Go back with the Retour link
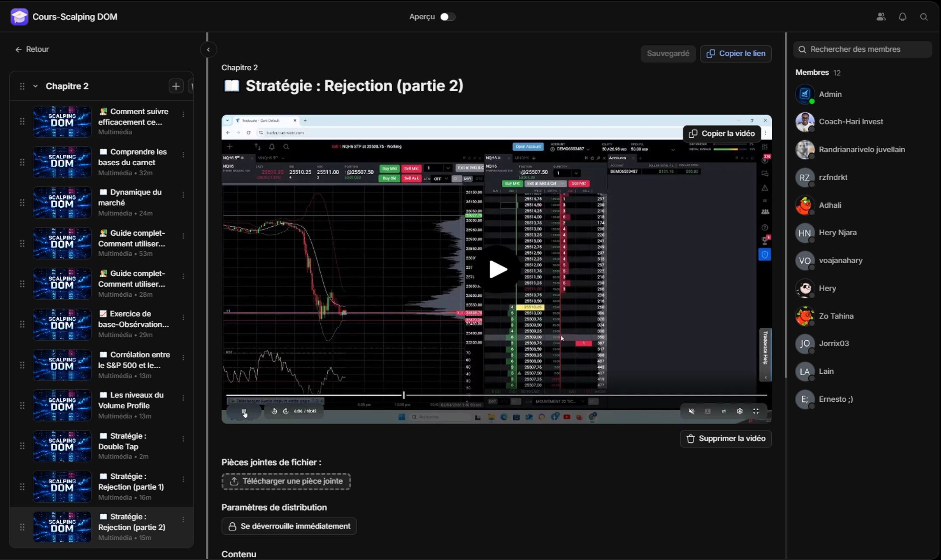This screenshot has width=941, height=560. click(x=32, y=49)
